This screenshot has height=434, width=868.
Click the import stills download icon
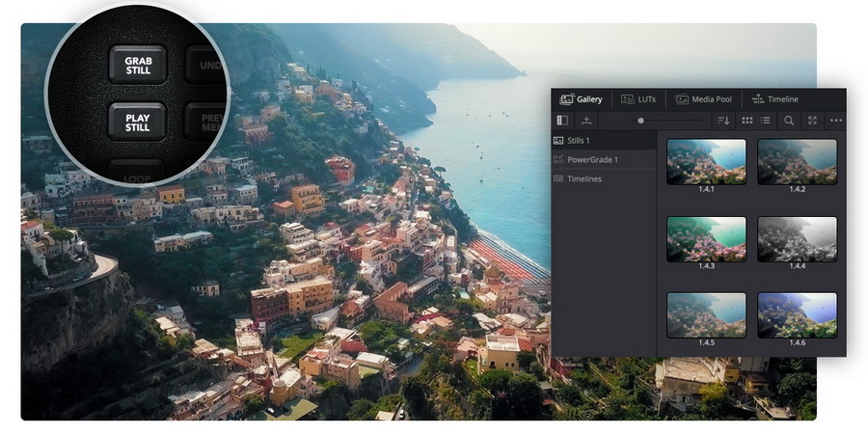586,121
